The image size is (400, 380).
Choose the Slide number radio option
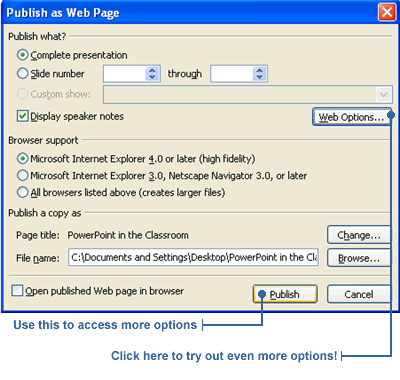point(22,73)
